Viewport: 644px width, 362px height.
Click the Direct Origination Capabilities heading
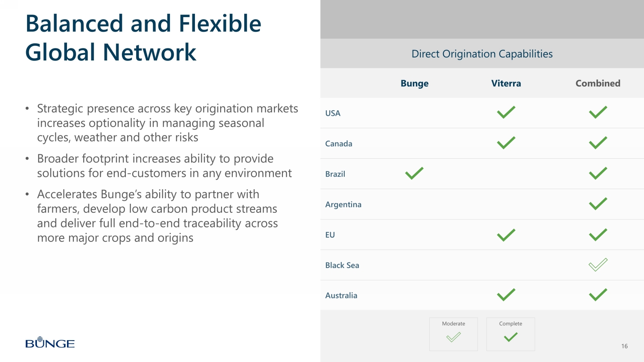(482, 54)
